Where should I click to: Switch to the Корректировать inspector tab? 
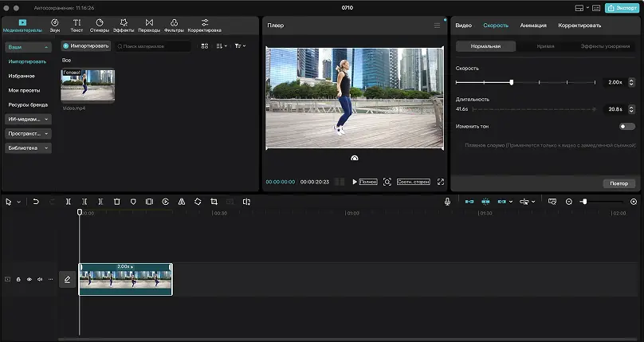coord(579,26)
